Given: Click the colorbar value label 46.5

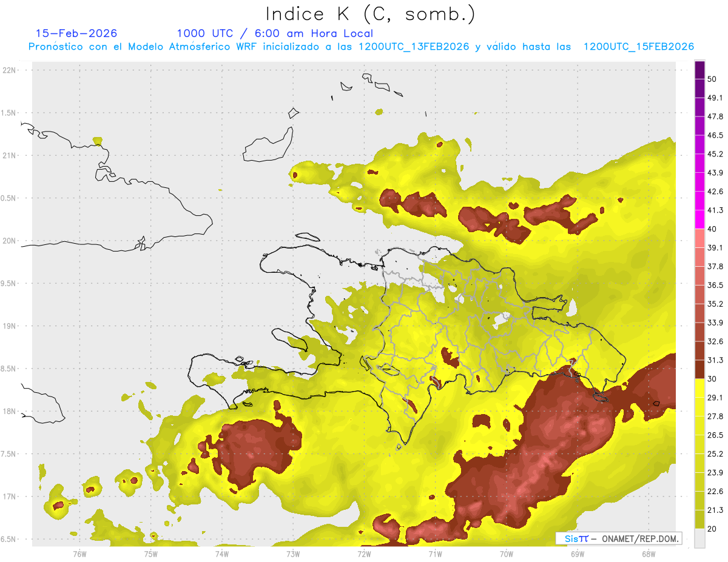Looking at the screenshot, I should coord(715,135).
